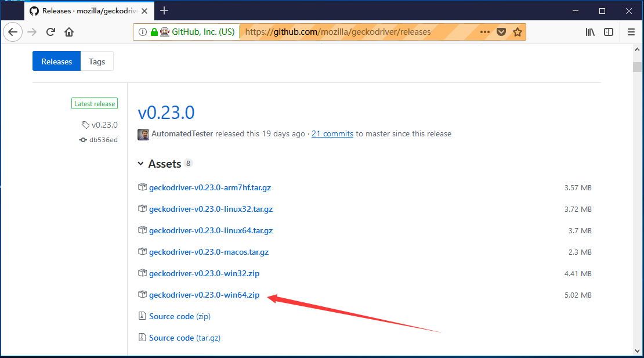Open the AutomatedTester profile link
The height and width of the screenshot is (358, 644).
[x=182, y=134]
